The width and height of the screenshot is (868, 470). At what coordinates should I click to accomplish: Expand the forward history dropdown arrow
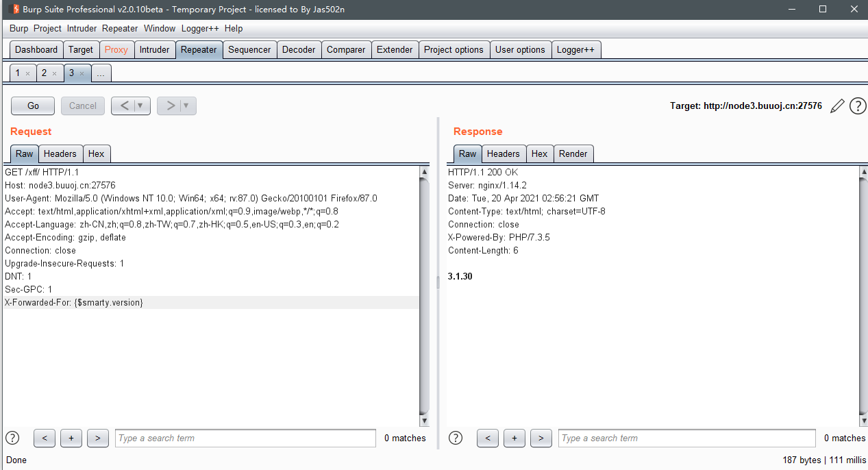187,106
